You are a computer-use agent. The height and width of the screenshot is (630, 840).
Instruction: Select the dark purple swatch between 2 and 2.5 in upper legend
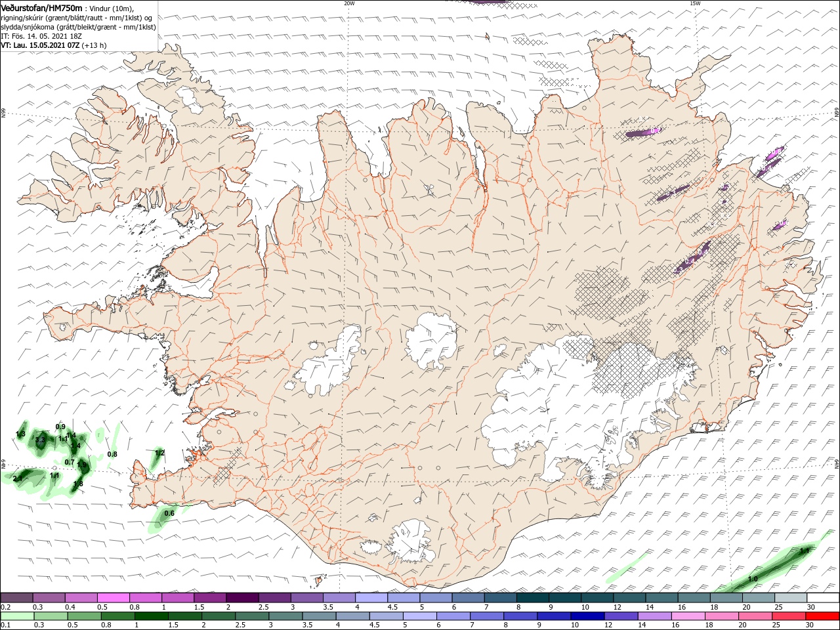[242, 598]
